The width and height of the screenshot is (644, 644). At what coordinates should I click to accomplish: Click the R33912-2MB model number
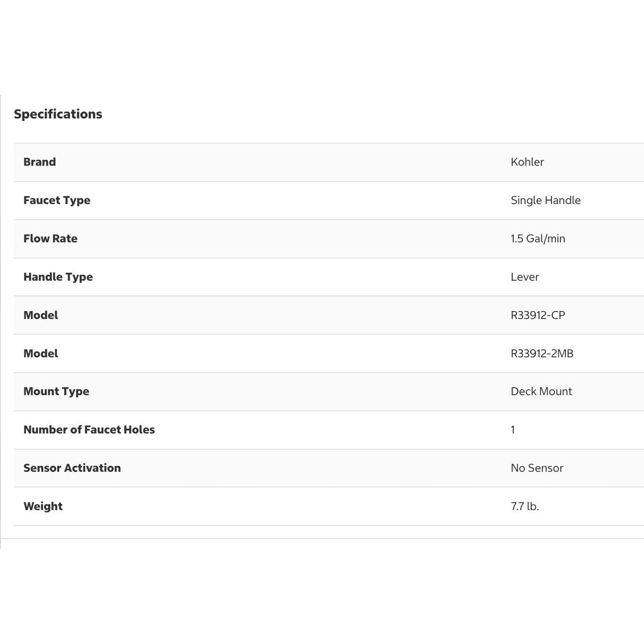click(541, 353)
